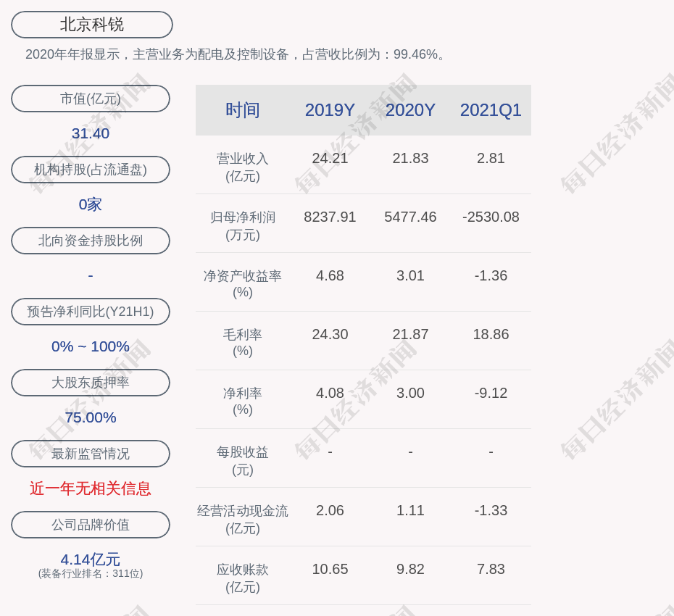Click ROE value 4.68
Image resolution: width=674 pixels, height=616 pixels.
[330, 275]
